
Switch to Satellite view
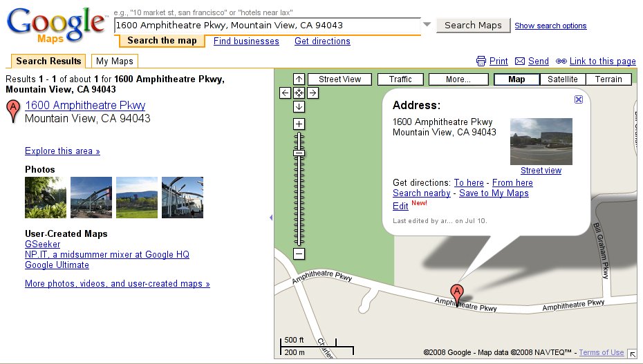[x=562, y=79]
